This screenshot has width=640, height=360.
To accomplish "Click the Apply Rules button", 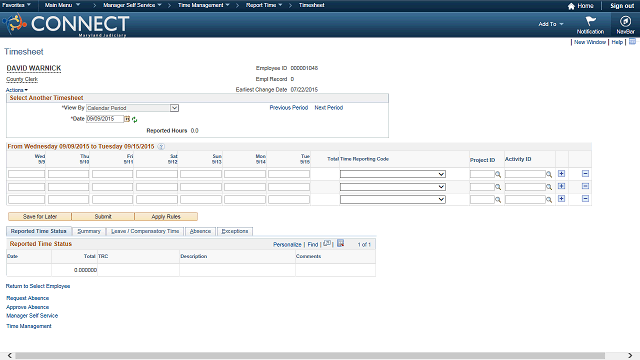I will click(166, 217).
